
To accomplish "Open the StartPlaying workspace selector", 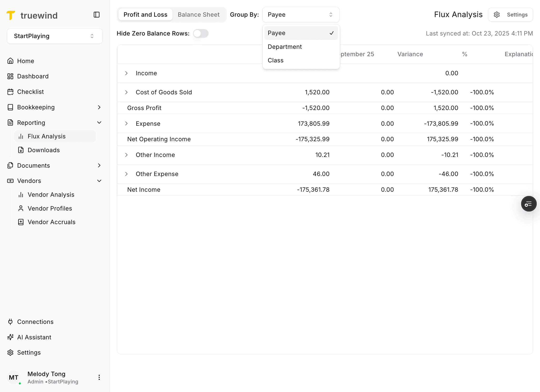I will tap(54, 36).
